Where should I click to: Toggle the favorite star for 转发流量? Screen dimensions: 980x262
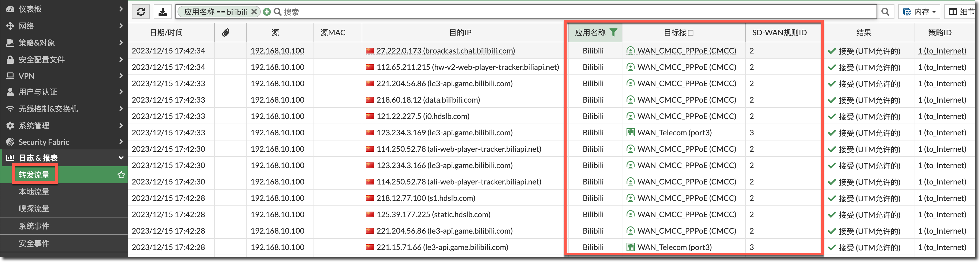tap(121, 174)
